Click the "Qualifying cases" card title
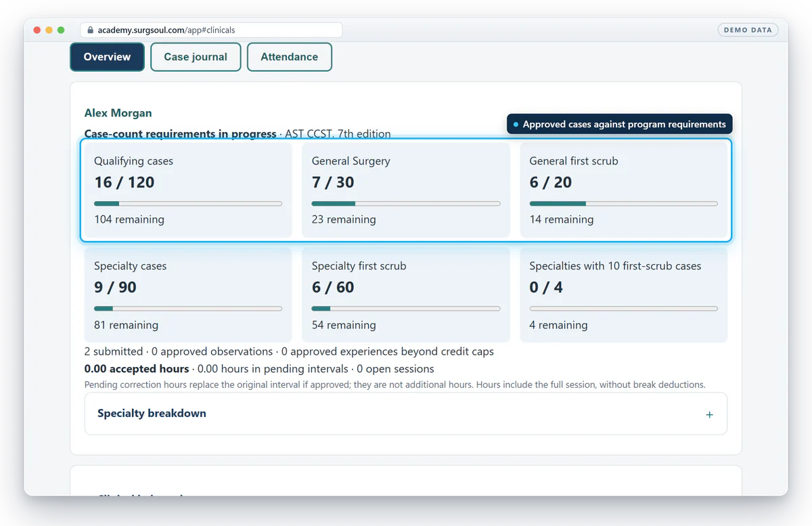812x526 pixels. [133, 161]
